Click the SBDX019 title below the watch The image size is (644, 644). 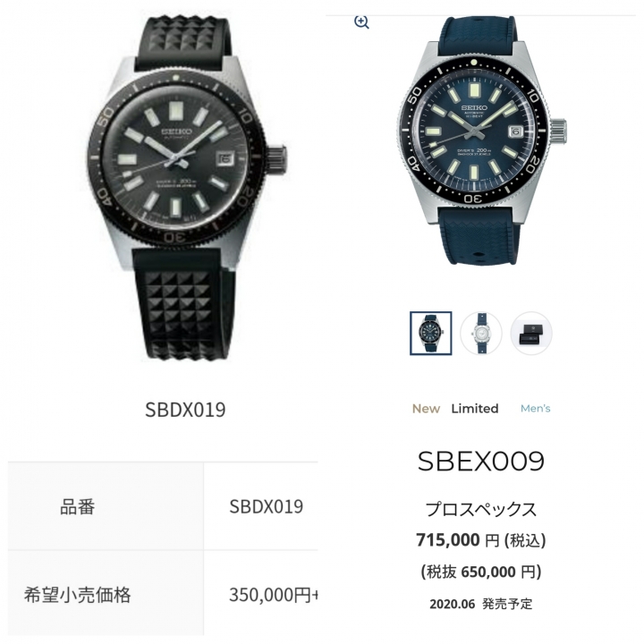pos(185,410)
